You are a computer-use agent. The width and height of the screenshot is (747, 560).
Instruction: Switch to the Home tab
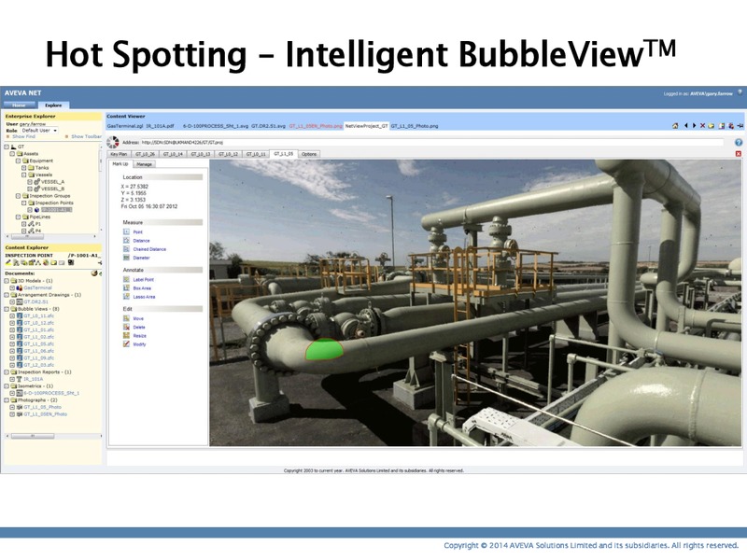19,105
